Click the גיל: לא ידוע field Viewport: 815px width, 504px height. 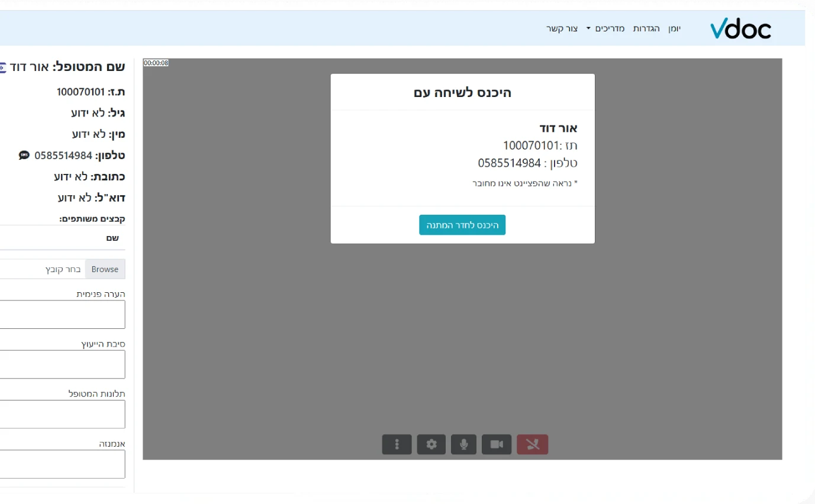tap(98, 113)
